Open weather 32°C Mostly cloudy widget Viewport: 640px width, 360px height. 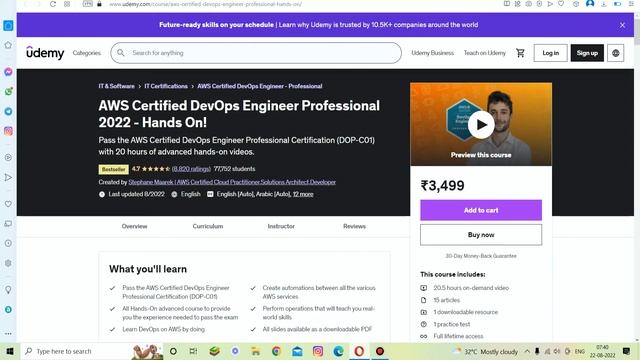(x=485, y=351)
